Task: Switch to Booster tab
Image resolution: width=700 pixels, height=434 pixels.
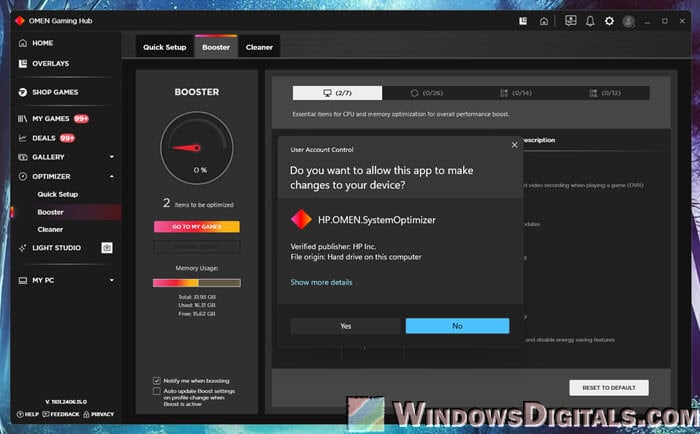Action: point(216,47)
